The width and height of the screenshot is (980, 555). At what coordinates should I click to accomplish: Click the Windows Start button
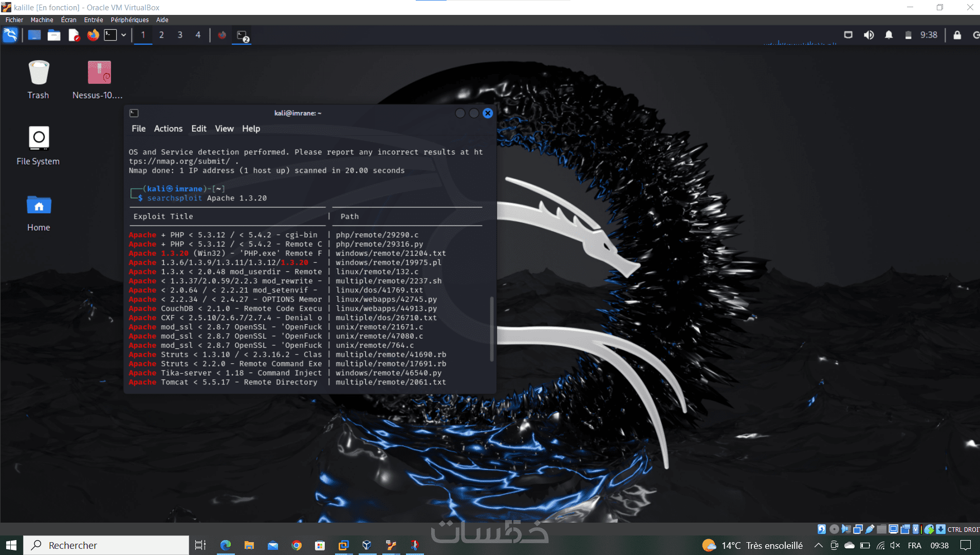[x=11, y=545]
